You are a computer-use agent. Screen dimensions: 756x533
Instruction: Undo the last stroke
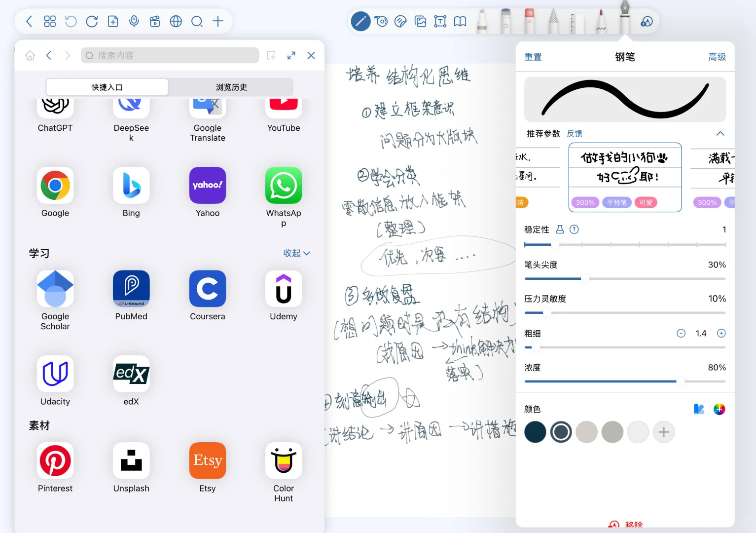pyautogui.click(x=71, y=21)
